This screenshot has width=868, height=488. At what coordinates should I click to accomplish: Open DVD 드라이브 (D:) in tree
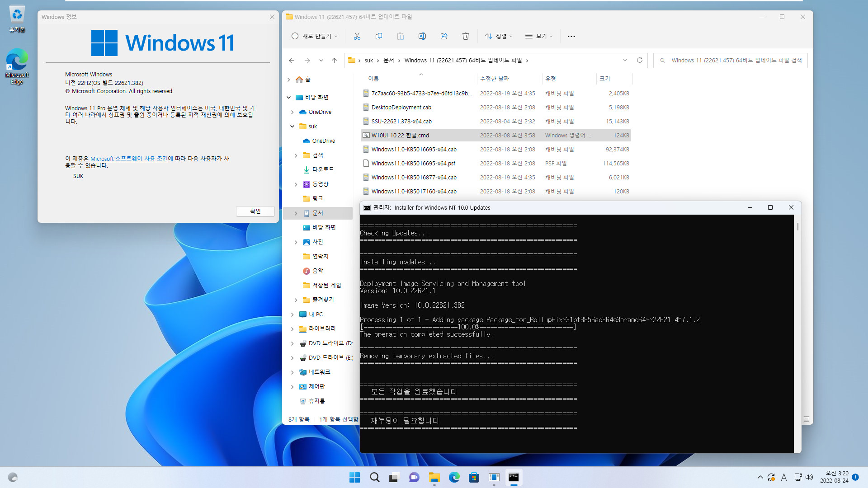325,343
